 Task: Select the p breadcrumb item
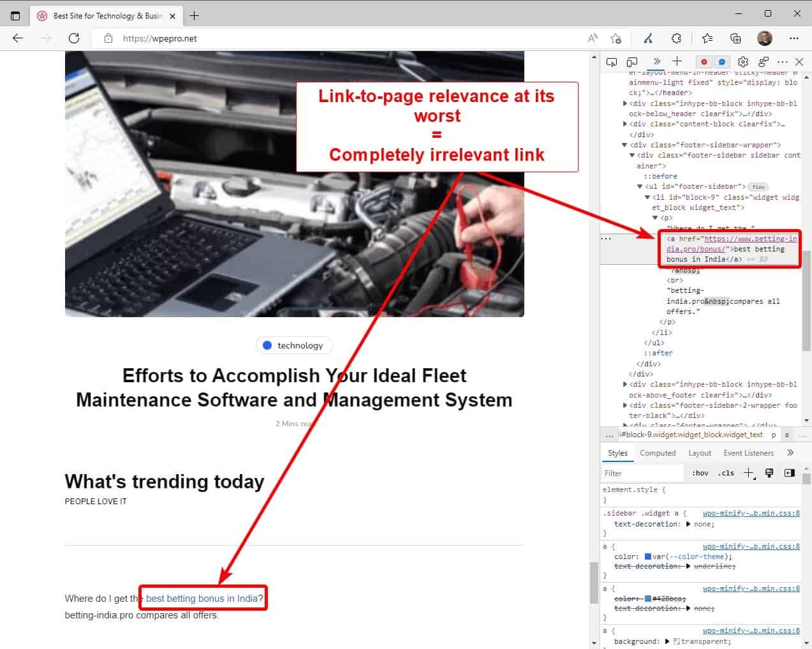click(x=774, y=435)
